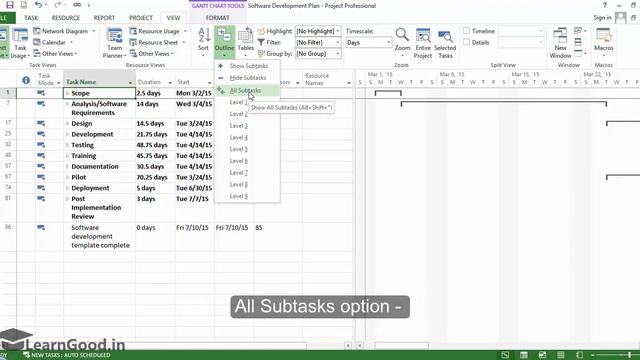The width and height of the screenshot is (640, 360).
Task: Open the Tables button
Action: 245,42
